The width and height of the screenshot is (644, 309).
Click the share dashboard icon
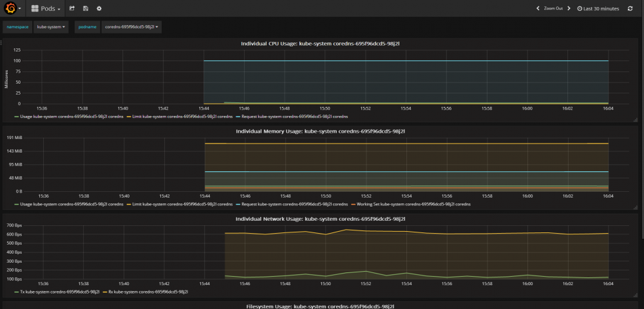pos(72,8)
